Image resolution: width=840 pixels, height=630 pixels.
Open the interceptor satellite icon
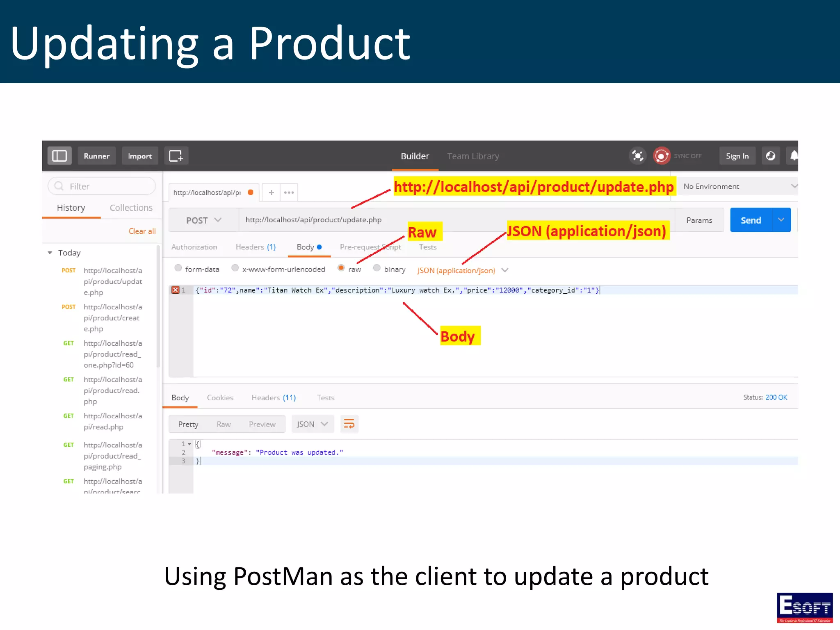[x=637, y=156]
